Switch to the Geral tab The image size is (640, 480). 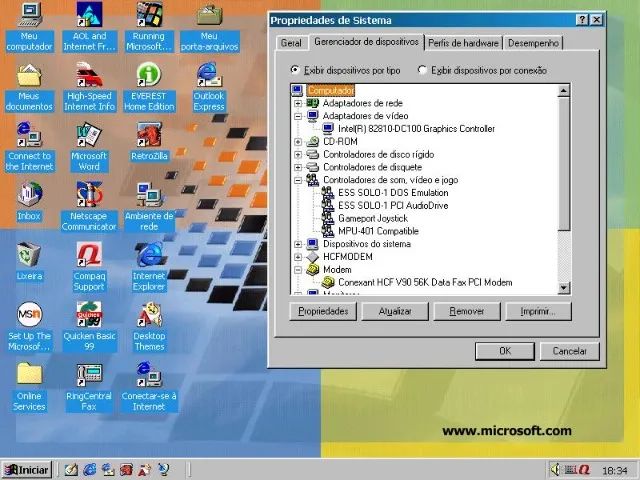tap(291, 43)
